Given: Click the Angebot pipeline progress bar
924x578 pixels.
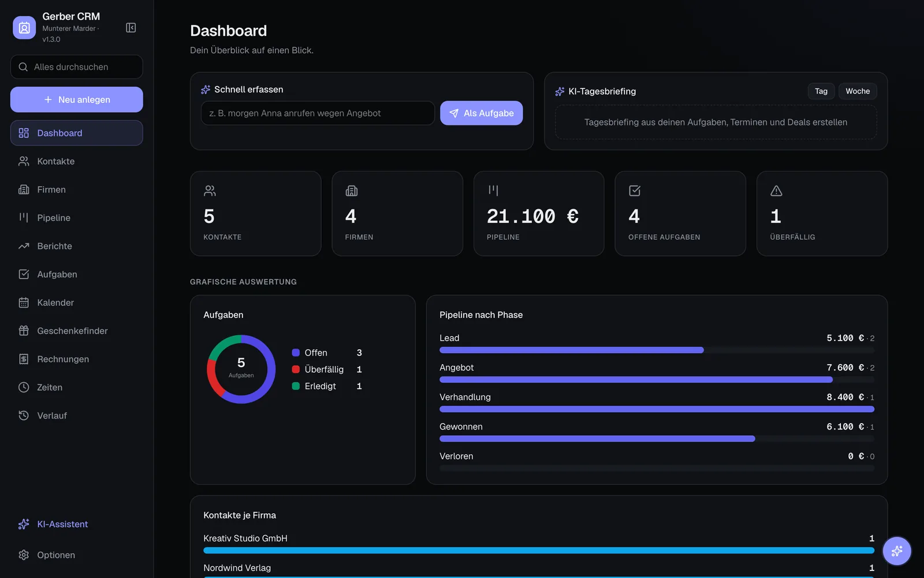Looking at the screenshot, I should click(657, 380).
